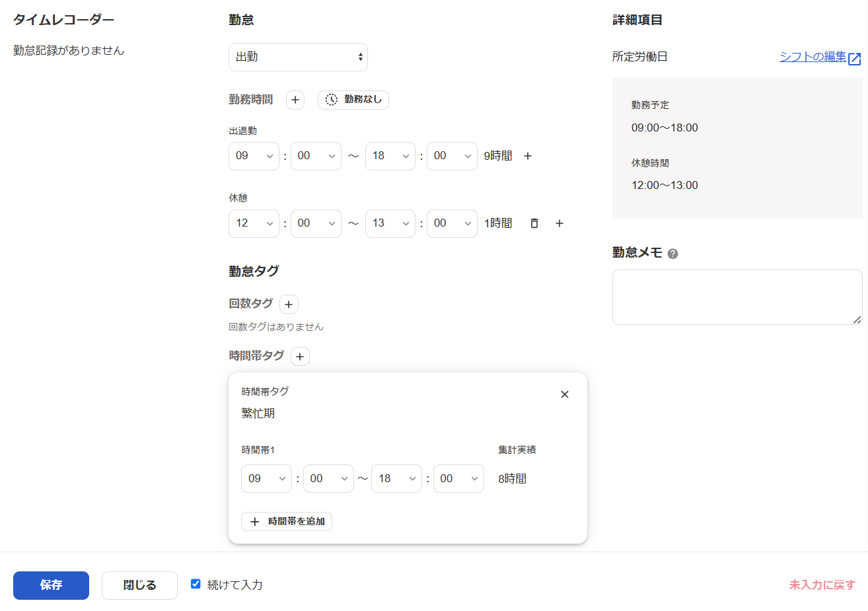Viewport: 868px width, 611px height.
Task: Open 休憩 start minute dropdown
Action: point(316,223)
